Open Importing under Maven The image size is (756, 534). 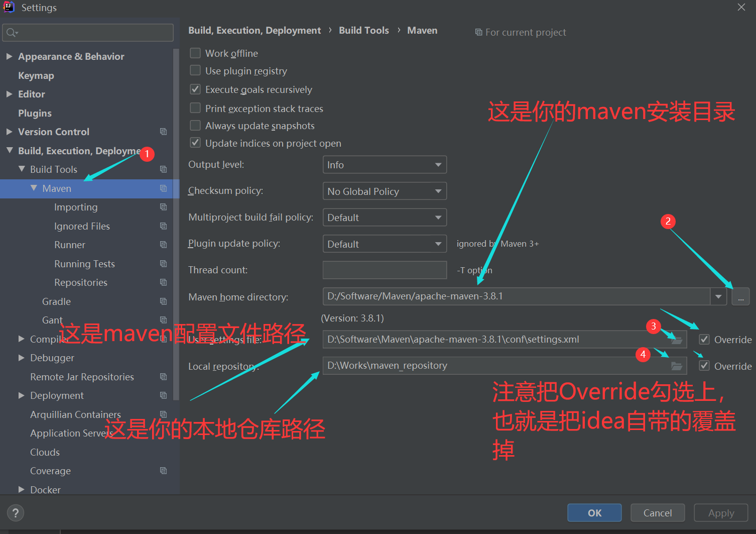[x=76, y=207]
